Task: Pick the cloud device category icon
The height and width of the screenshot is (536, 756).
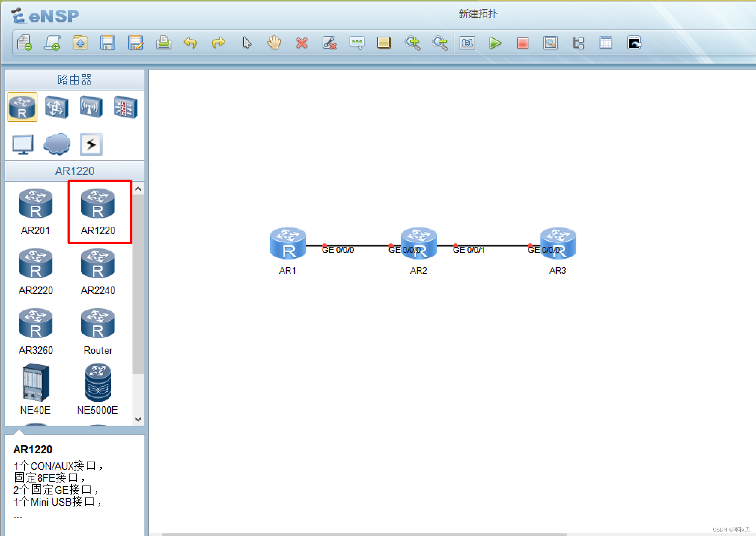Action: 57,144
